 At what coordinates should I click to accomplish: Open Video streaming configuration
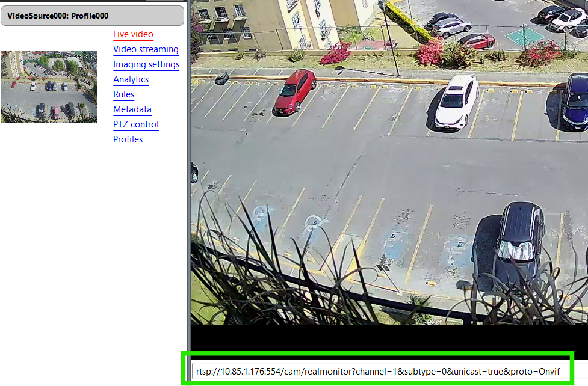coord(146,49)
